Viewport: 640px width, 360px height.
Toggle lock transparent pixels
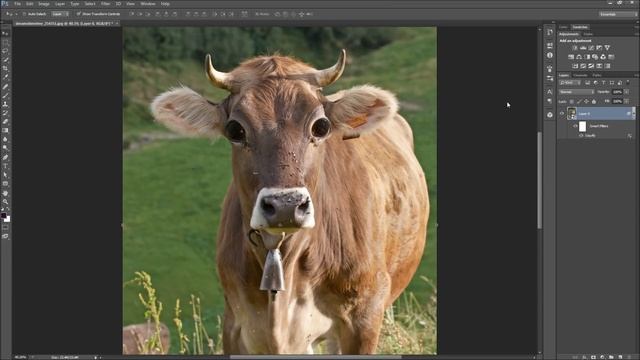(x=572, y=101)
